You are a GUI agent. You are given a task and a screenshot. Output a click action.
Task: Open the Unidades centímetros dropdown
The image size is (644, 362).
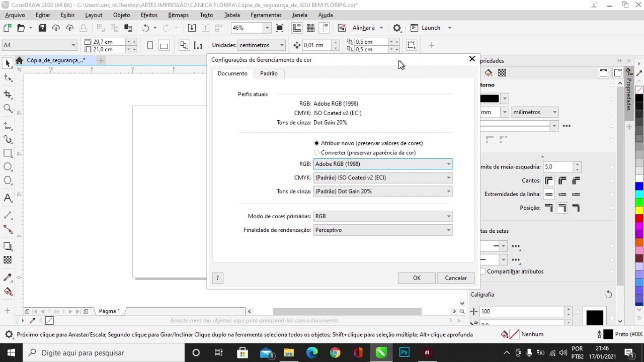point(262,45)
